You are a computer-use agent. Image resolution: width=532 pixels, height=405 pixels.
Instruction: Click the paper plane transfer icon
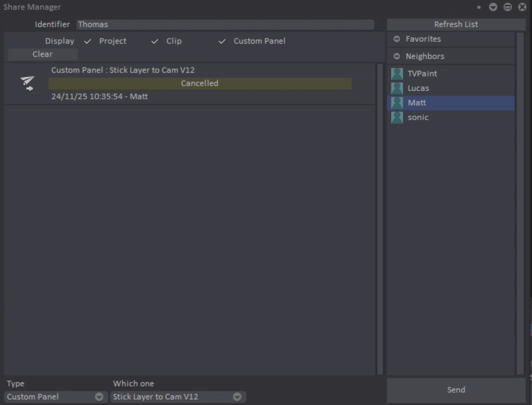[x=27, y=83]
